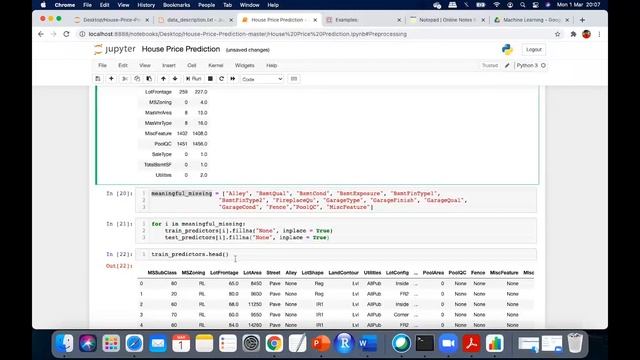The image size is (640, 360).
Task: Paste cells below icon
Action: coord(149,79)
